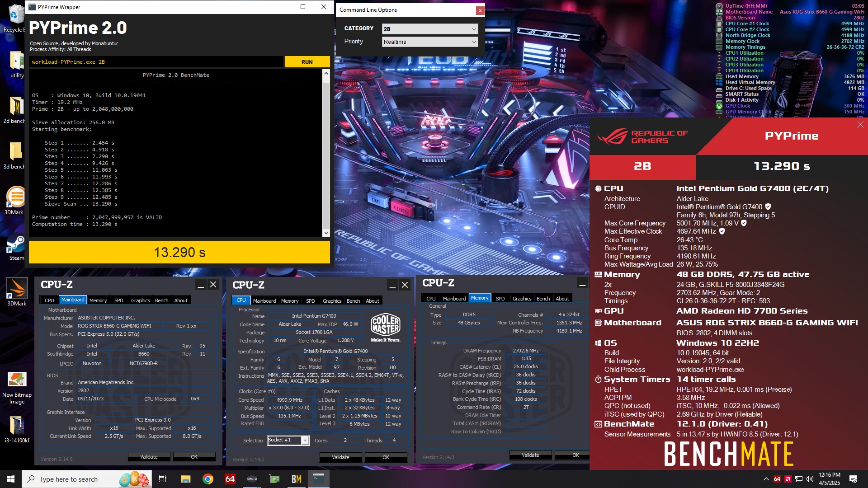Open Memory tab in left CPU-Z window

[98, 300]
